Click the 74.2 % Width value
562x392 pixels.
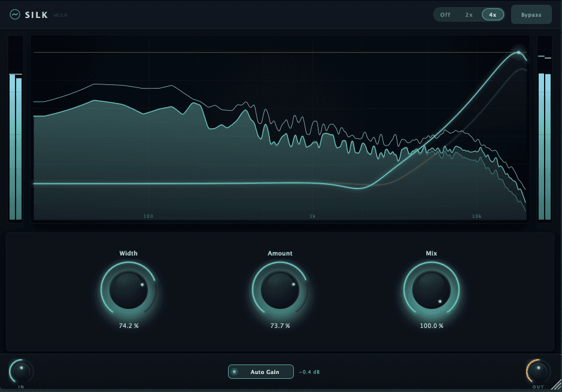[x=129, y=326]
